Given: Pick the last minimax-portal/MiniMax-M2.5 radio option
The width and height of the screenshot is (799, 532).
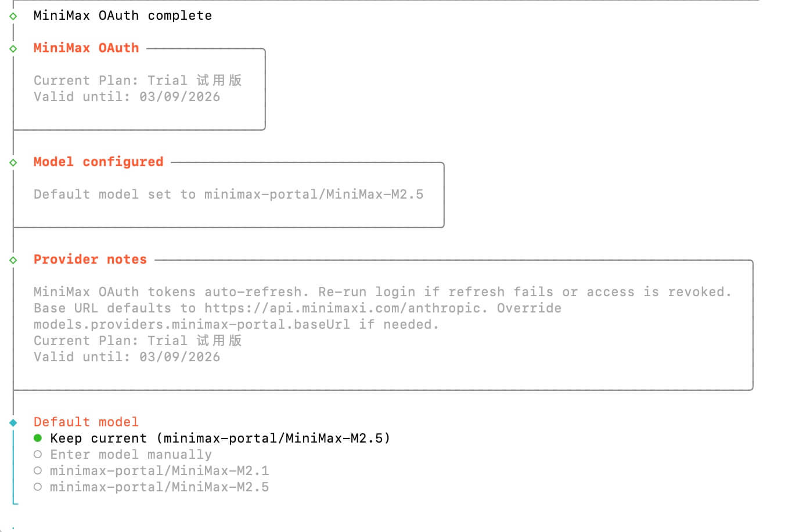Looking at the screenshot, I should click(x=38, y=487).
